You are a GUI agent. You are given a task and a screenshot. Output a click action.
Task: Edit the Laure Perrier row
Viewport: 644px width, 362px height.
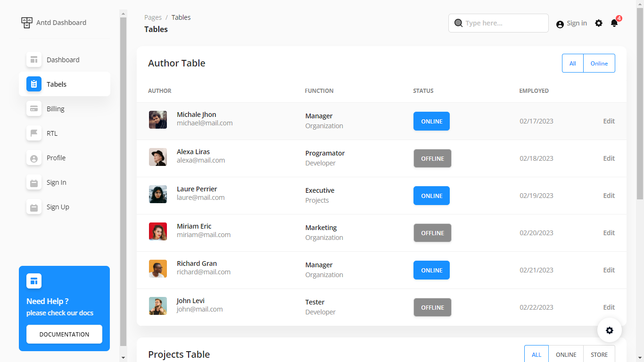click(x=609, y=196)
